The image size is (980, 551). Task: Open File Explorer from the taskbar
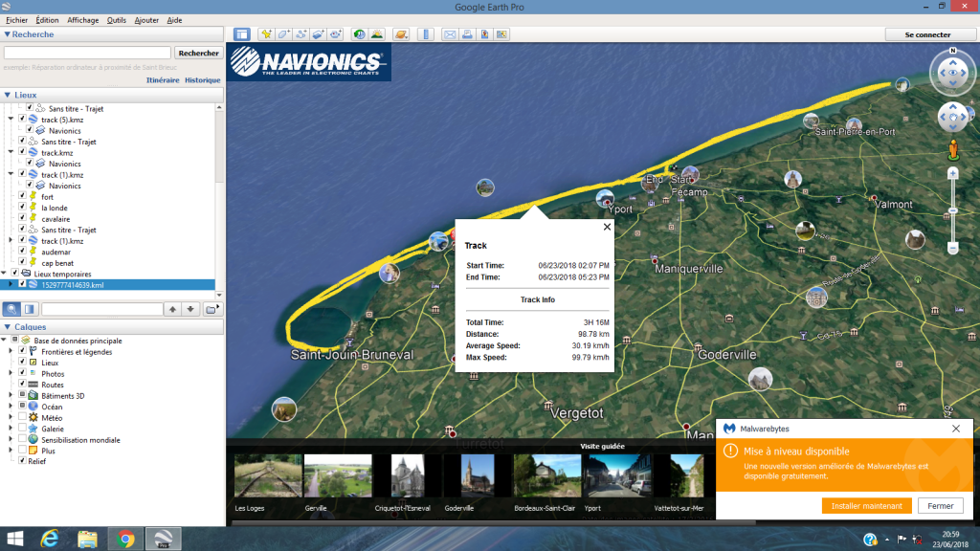[x=87, y=539]
